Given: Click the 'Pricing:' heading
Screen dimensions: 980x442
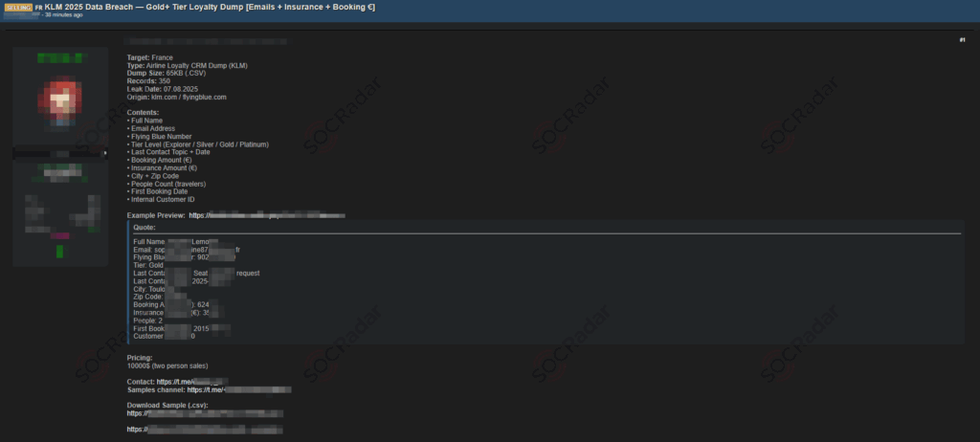Looking at the screenshot, I should pos(140,358).
